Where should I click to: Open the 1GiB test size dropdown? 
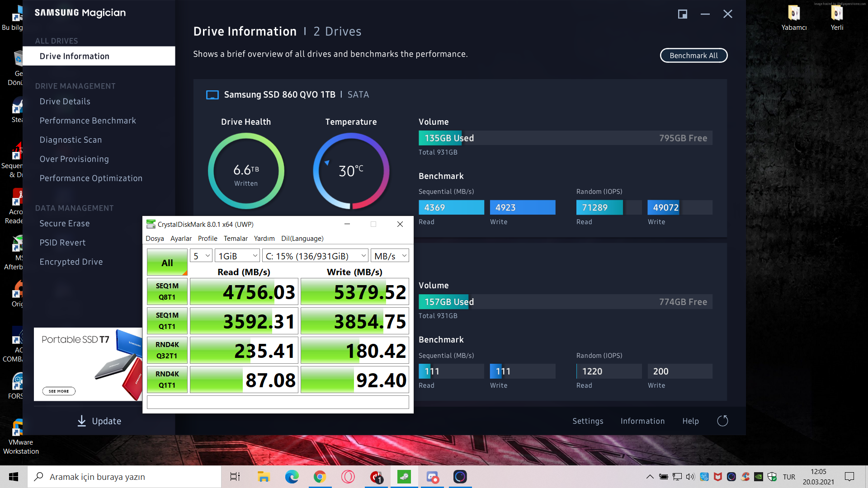point(237,256)
